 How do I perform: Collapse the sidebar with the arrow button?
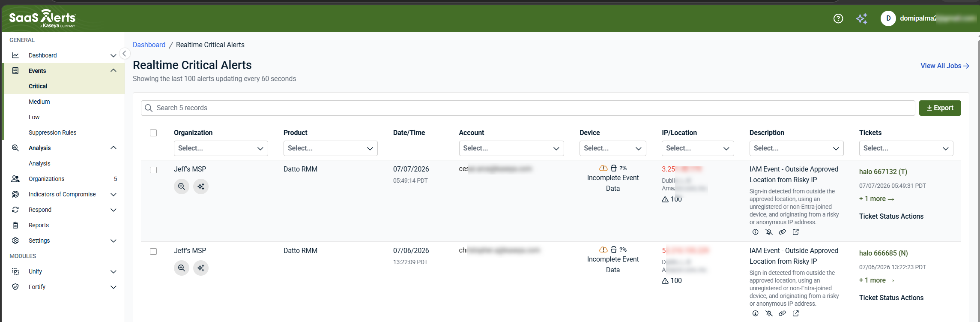point(124,54)
